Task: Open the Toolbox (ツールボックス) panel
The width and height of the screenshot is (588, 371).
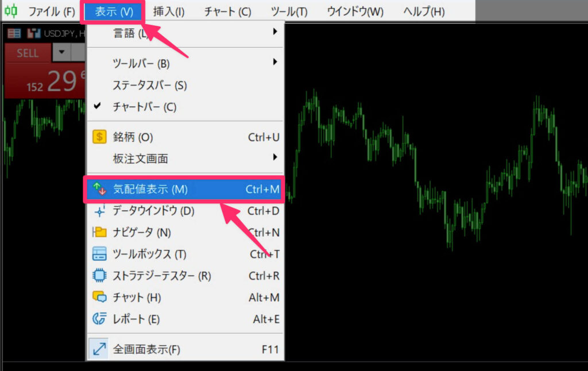Action: click(146, 254)
